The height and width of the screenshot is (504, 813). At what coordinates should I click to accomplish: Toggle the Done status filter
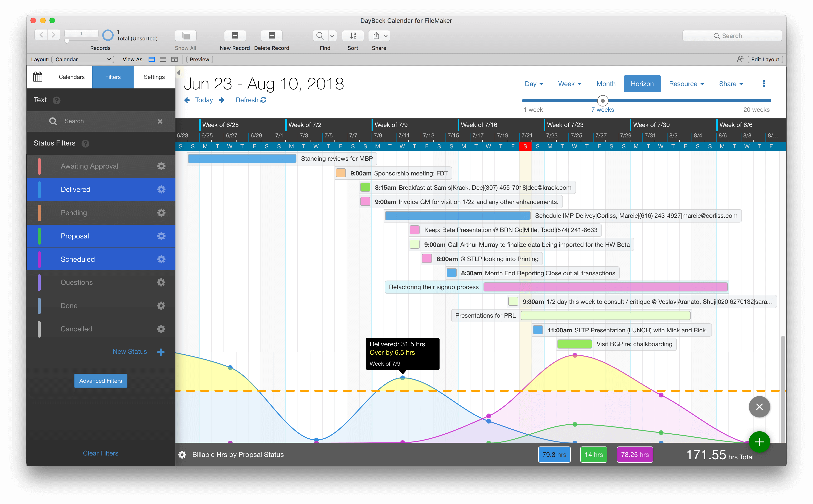pyautogui.click(x=101, y=306)
